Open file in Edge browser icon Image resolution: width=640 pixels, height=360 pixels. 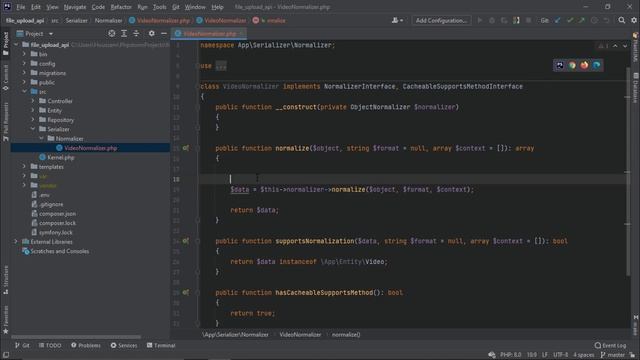597,65
